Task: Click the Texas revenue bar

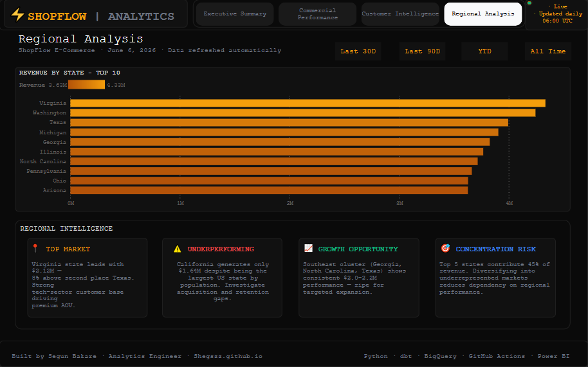Action: [289, 123]
